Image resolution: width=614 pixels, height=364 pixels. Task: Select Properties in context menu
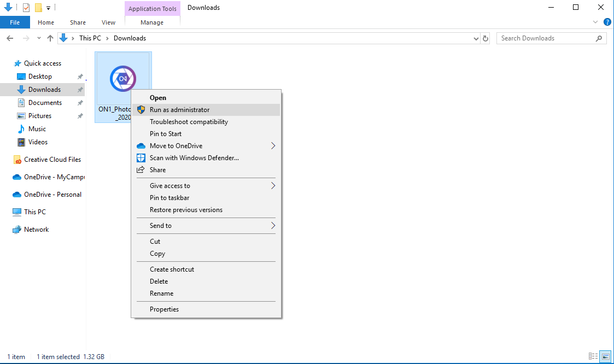[164, 309]
